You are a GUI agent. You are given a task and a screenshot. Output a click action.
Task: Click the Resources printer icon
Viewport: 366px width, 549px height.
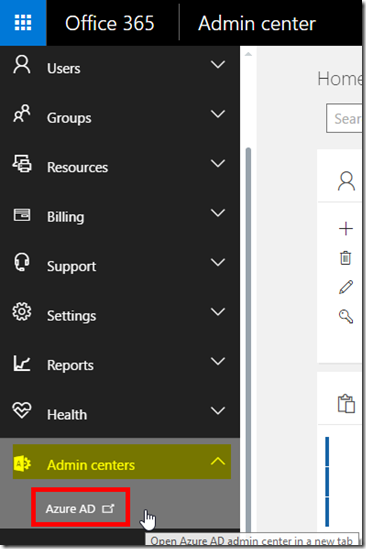coord(22,164)
